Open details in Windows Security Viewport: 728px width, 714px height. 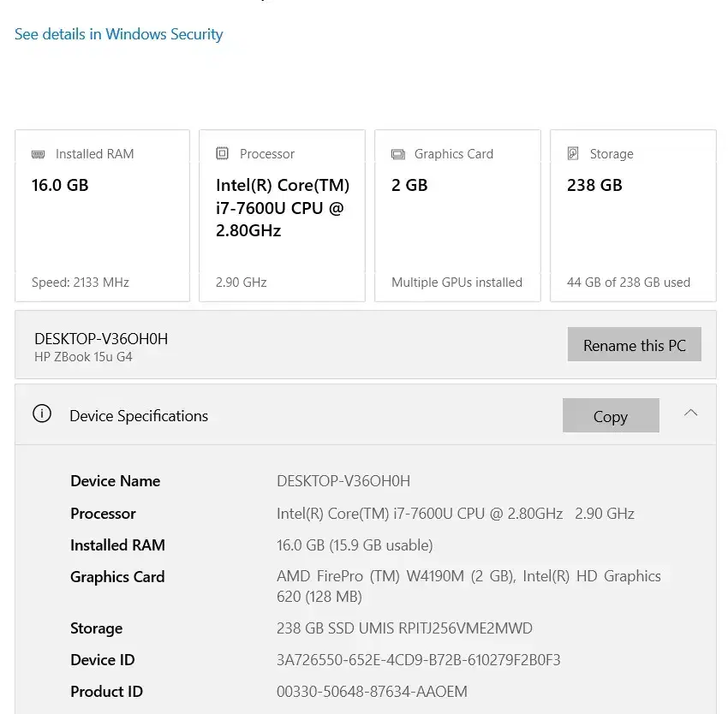118,34
